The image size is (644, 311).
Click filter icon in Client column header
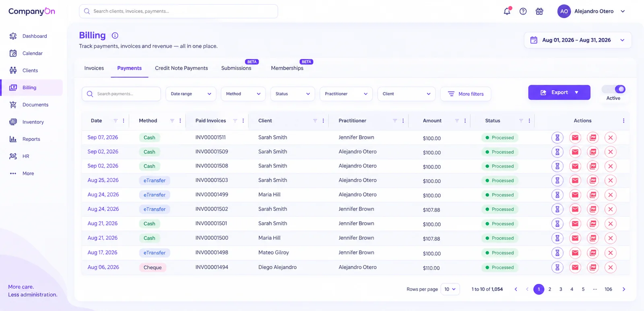315,121
